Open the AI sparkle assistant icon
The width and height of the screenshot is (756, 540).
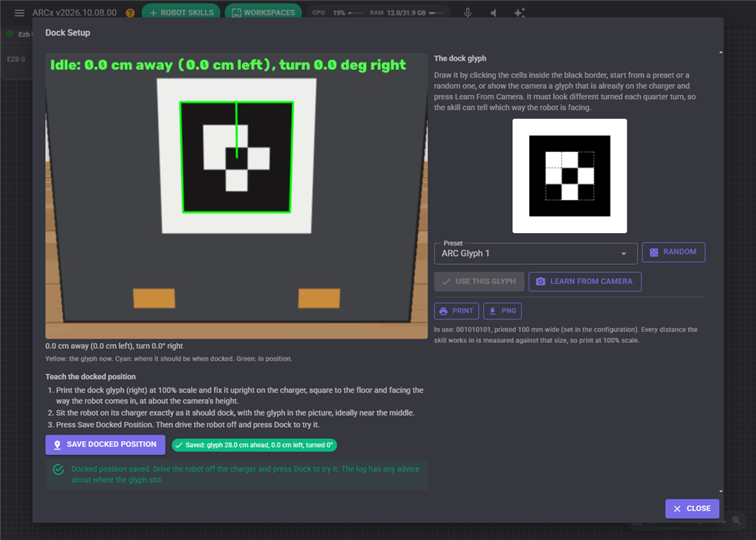pos(519,13)
